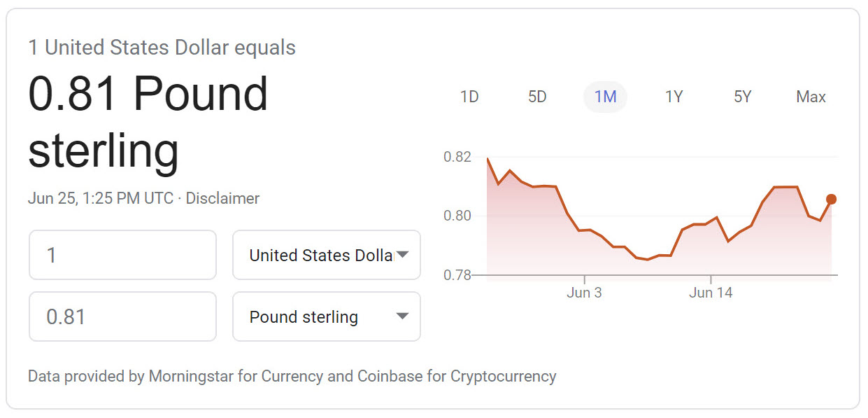This screenshot has height=418, width=868.
Task: Click the 0.78 y-axis label
Action: pyautogui.click(x=457, y=275)
